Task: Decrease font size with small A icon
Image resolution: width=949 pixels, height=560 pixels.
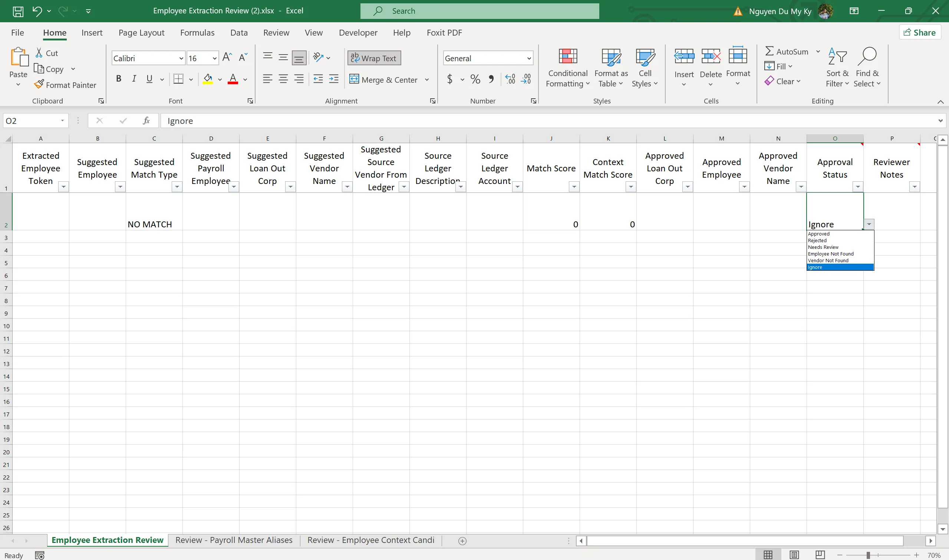Action: click(x=243, y=57)
